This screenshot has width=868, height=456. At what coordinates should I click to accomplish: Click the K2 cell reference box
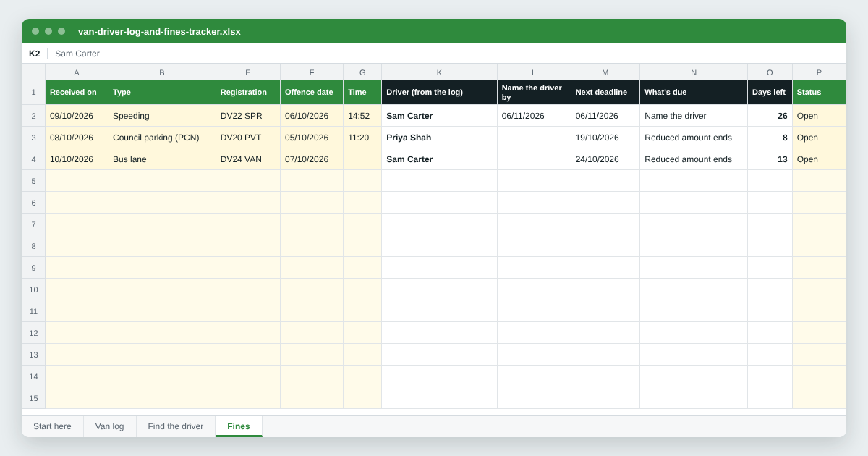point(35,54)
